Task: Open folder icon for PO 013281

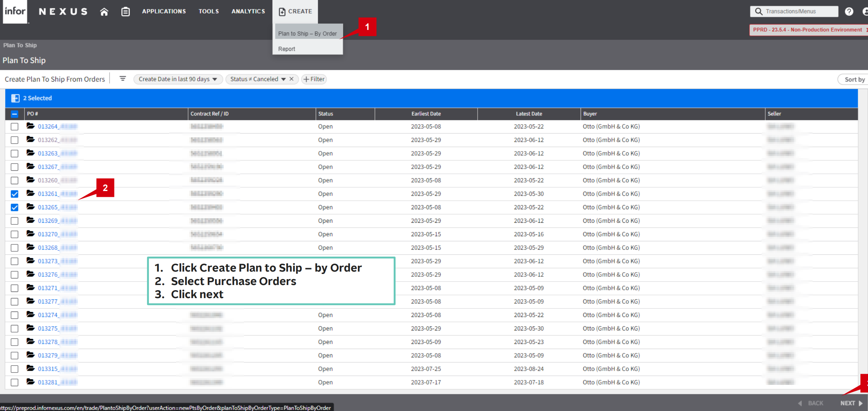Action: click(31, 382)
